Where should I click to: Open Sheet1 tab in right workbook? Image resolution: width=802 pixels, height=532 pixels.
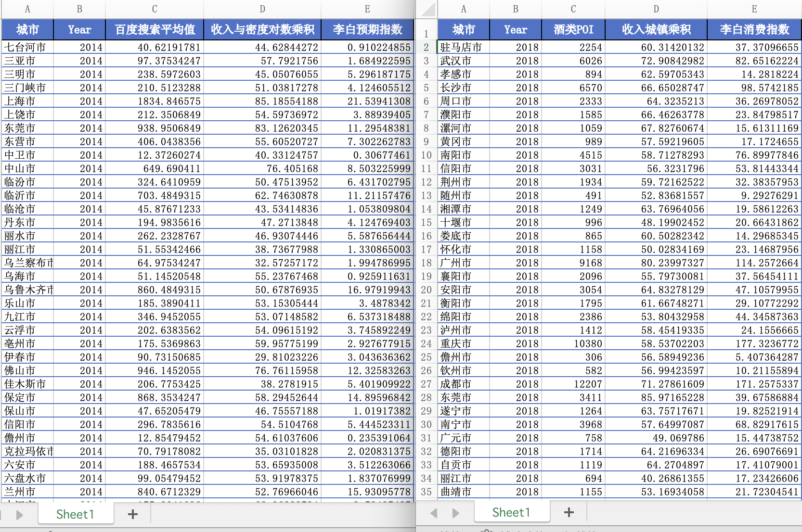coord(511,512)
